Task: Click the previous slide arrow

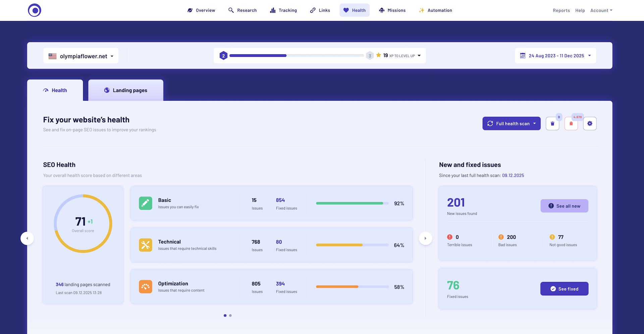Action: tap(27, 238)
